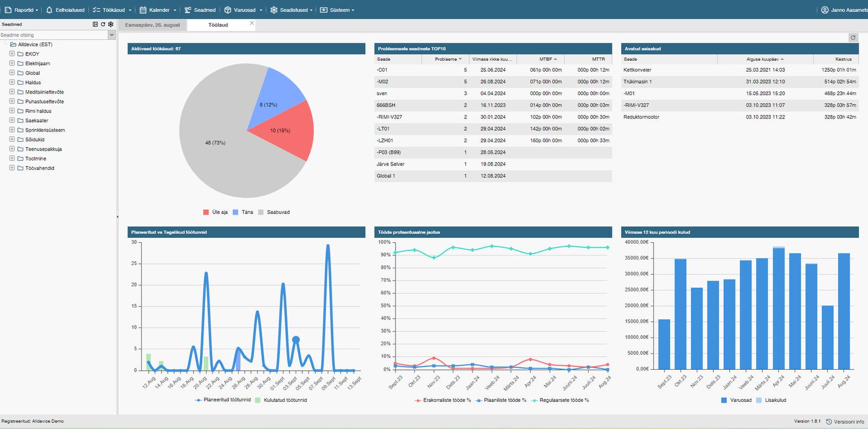
Task: Sort table by MTBF column header
Action: pyautogui.click(x=545, y=59)
